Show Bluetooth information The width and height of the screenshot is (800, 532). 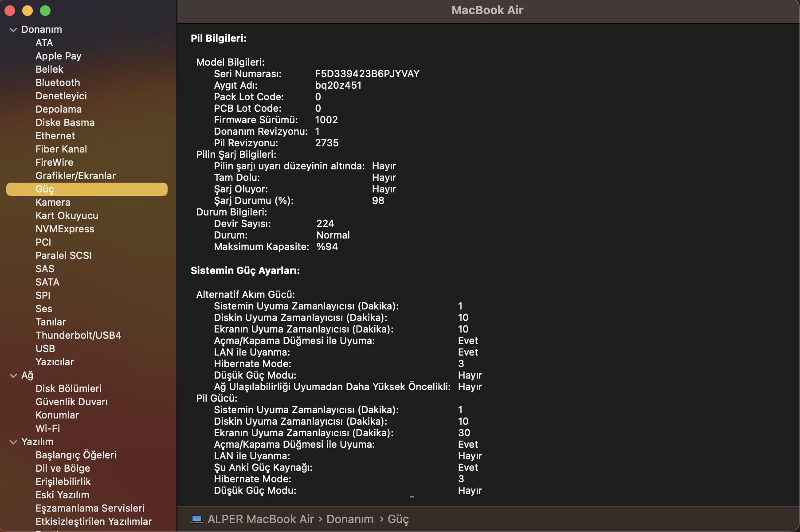58,83
